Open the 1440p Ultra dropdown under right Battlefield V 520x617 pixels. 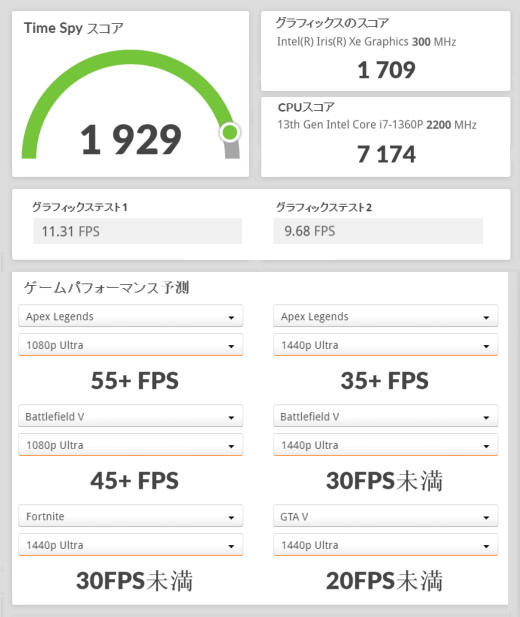(x=385, y=445)
